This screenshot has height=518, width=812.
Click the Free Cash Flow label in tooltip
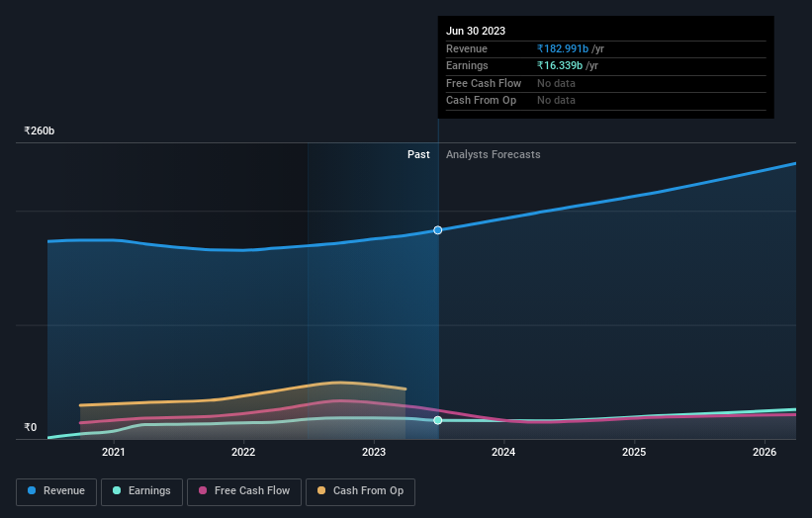[x=484, y=83]
